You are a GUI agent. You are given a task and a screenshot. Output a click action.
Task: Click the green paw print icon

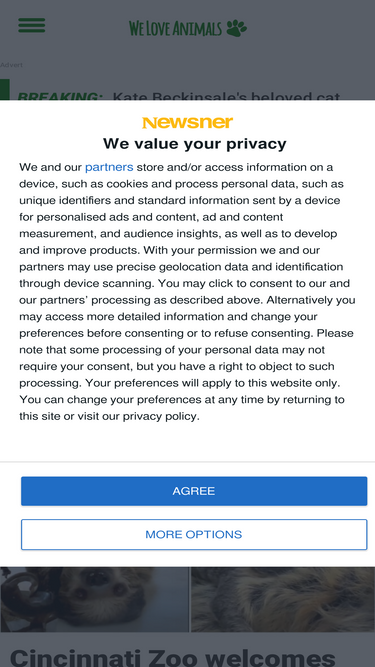tap(236, 28)
